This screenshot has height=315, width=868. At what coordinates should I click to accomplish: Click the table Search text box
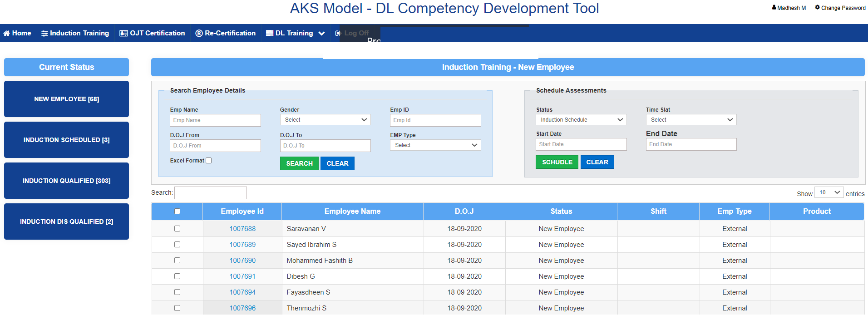click(211, 193)
